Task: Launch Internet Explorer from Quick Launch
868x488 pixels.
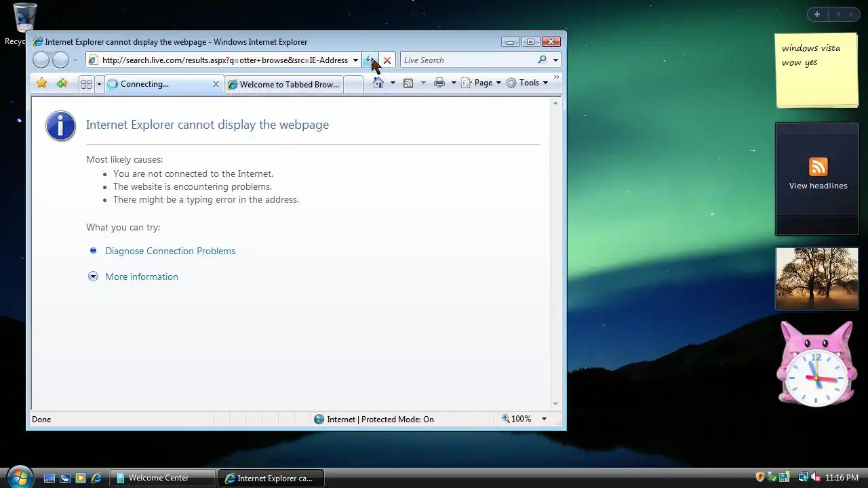Action: (x=96, y=478)
